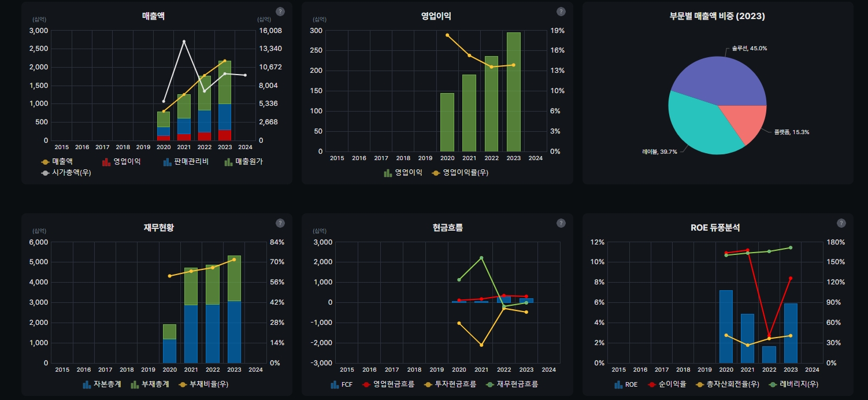This screenshot has width=868, height=400.
Task: Open the help icon on 영업이익 chart
Action: 561,12
